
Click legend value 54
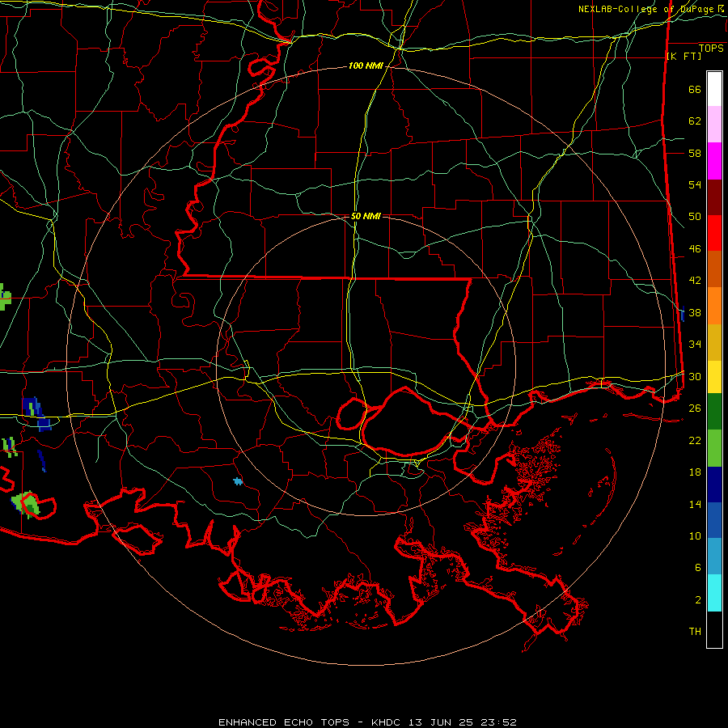tap(695, 184)
